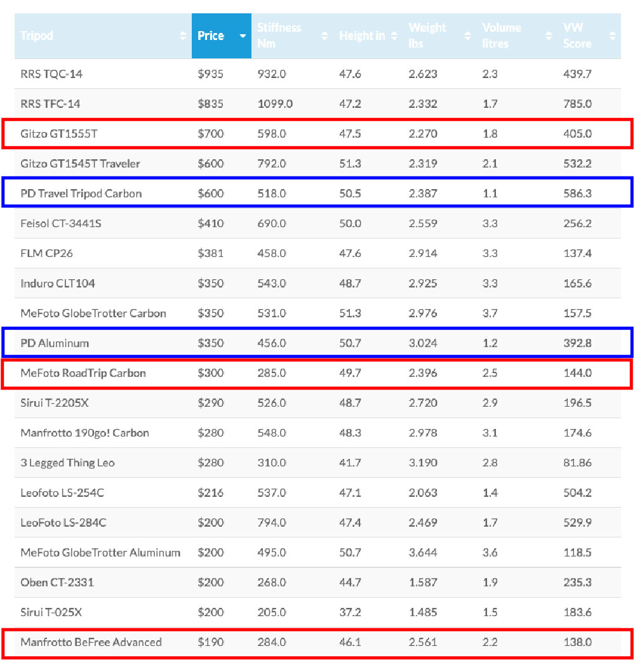Select the RRS TQC-14 tripod name
This screenshot has height=672, width=635.
tap(51, 74)
